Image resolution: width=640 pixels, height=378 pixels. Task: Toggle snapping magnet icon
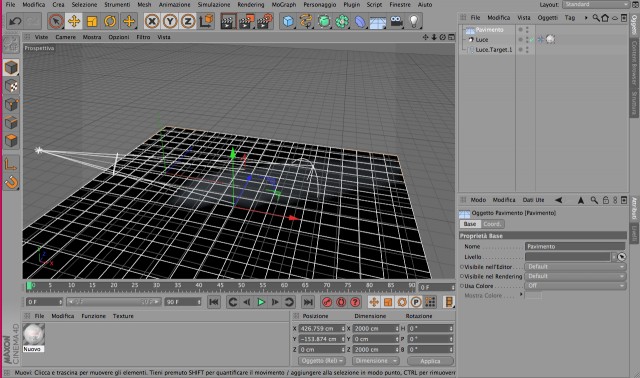click(11, 182)
